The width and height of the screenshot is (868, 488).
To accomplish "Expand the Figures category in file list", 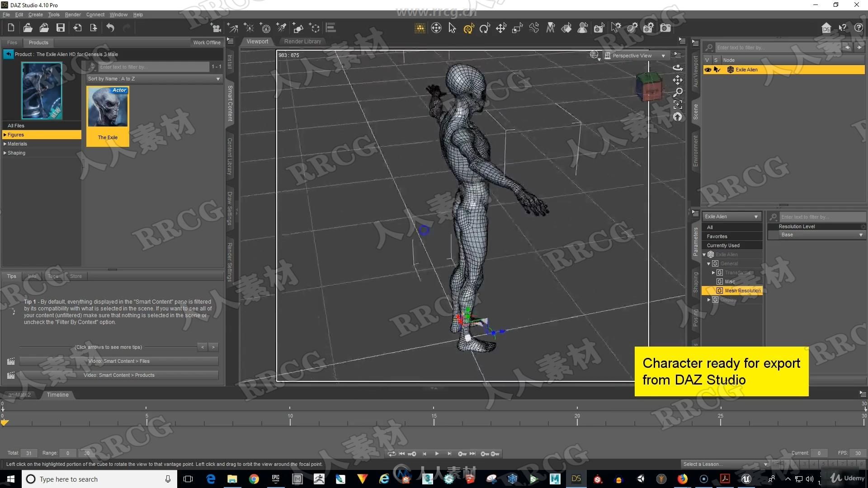I will coord(5,135).
